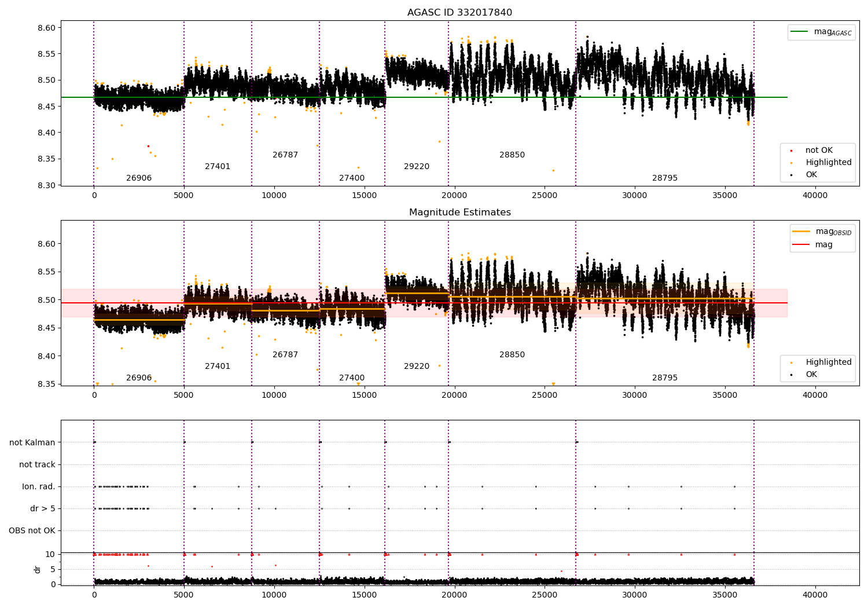Click the 20000 x-tick under the top plot
868x608 pixels.
click(454, 196)
